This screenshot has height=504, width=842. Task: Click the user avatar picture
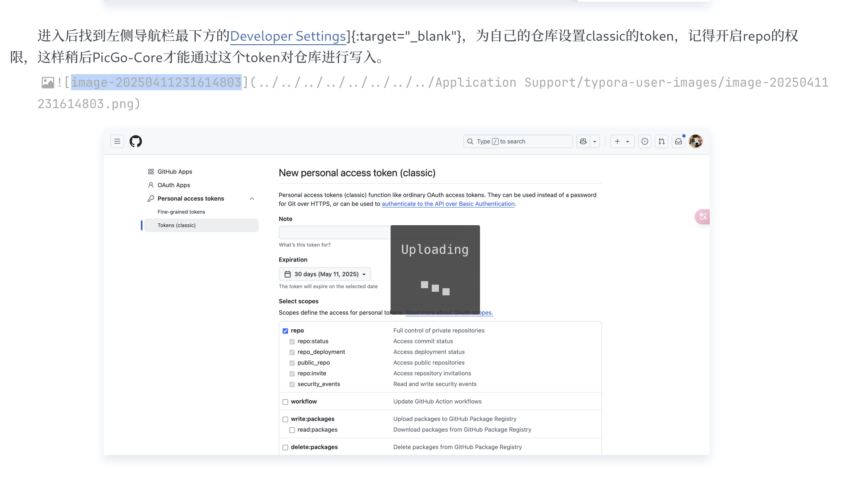[696, 141]
